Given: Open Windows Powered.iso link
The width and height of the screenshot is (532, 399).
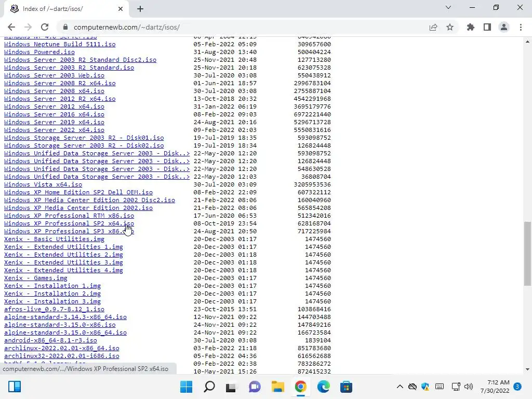Looking at the screenshot, I should point(39,52).
